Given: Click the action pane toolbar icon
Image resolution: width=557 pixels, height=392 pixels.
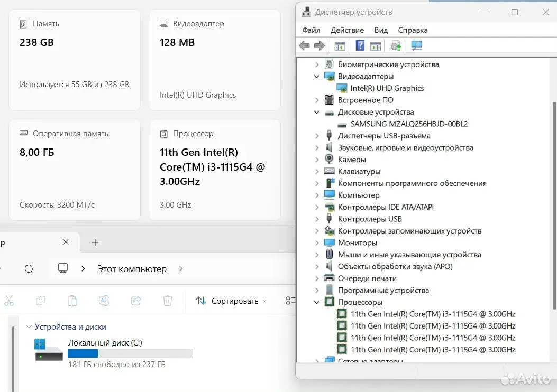Looking at the screenshot, I should tap(376, 46).
